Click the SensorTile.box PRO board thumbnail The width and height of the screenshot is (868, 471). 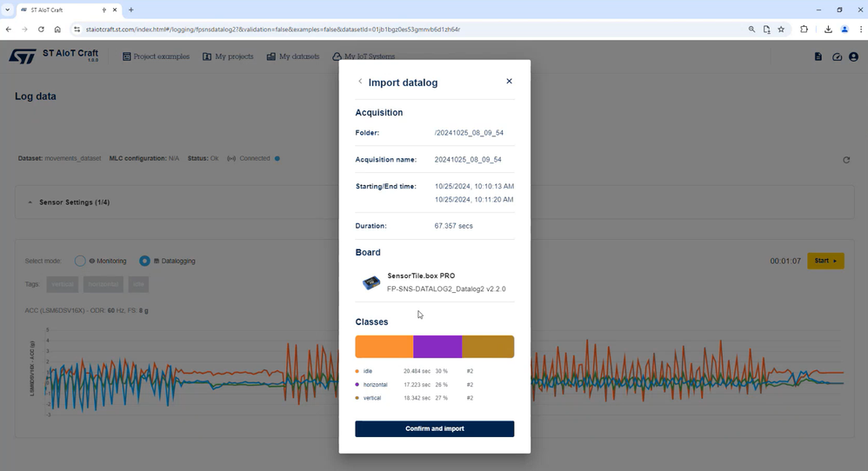tap(371, 282)
